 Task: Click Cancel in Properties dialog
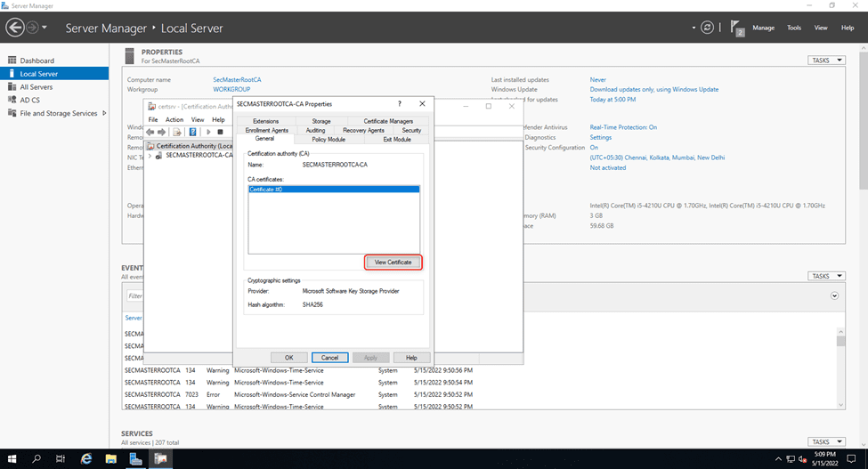330,358
